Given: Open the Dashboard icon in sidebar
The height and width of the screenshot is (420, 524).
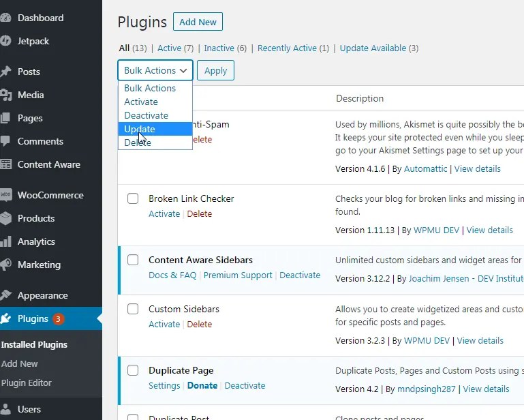Looking at the screenshot, I should (x=5, y=18).
